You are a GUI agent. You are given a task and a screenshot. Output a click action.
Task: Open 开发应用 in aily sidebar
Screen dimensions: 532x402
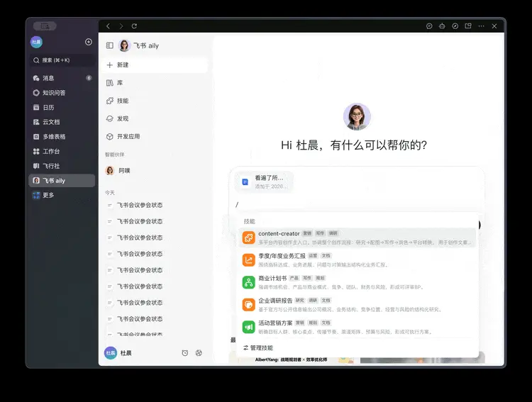point(155,136)
